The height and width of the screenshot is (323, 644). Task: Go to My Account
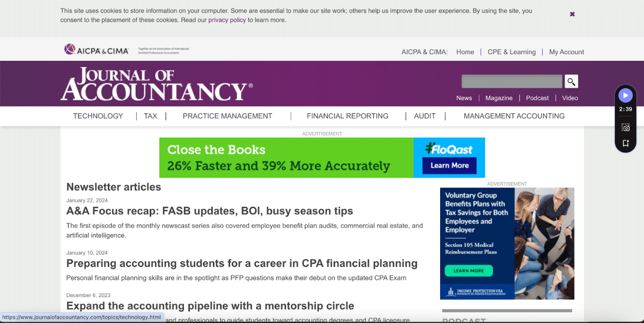click(566, 51)
